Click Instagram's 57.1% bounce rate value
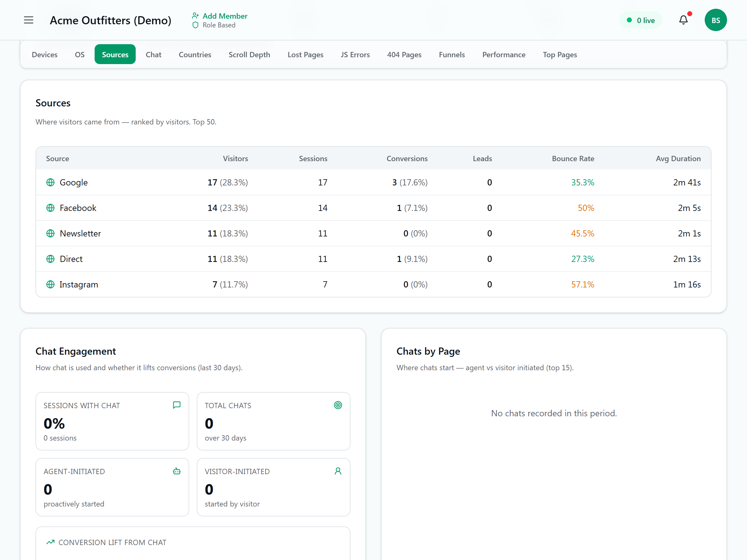747x560 pixels. (x=583, y=284)
